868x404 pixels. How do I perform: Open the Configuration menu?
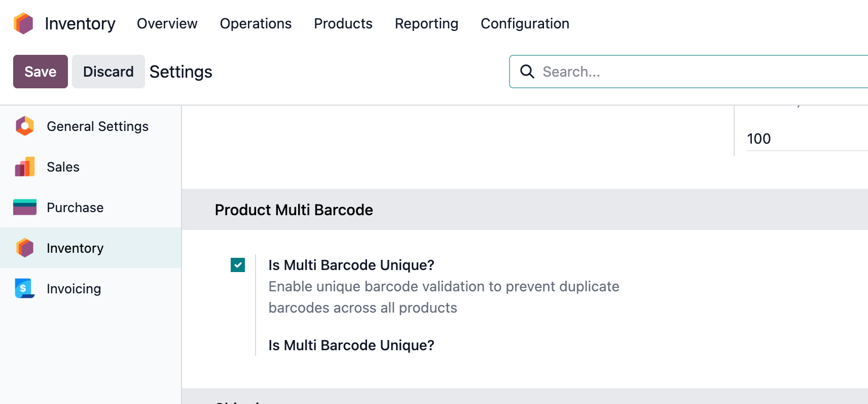point(525,23)
